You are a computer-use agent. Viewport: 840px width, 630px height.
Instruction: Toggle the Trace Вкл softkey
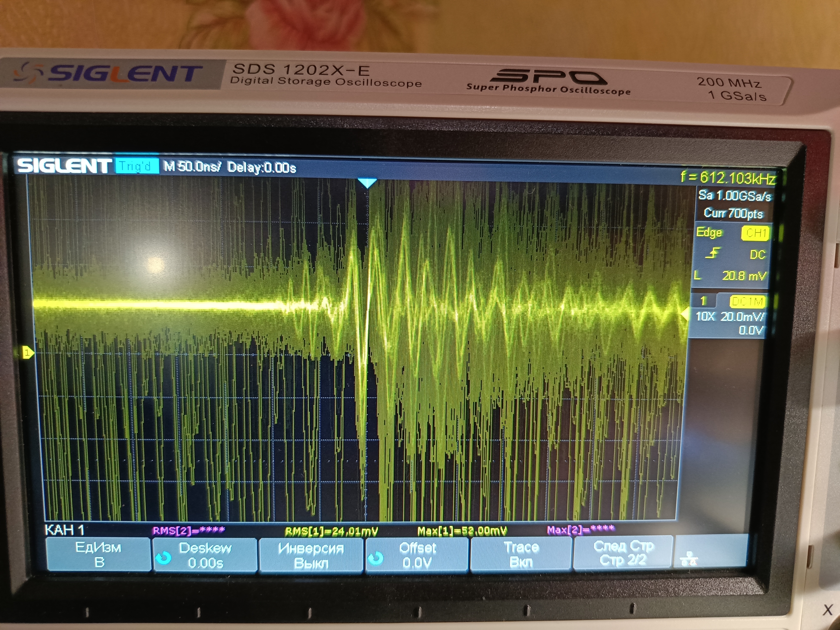pyautogui.click(x=521, y=554)
